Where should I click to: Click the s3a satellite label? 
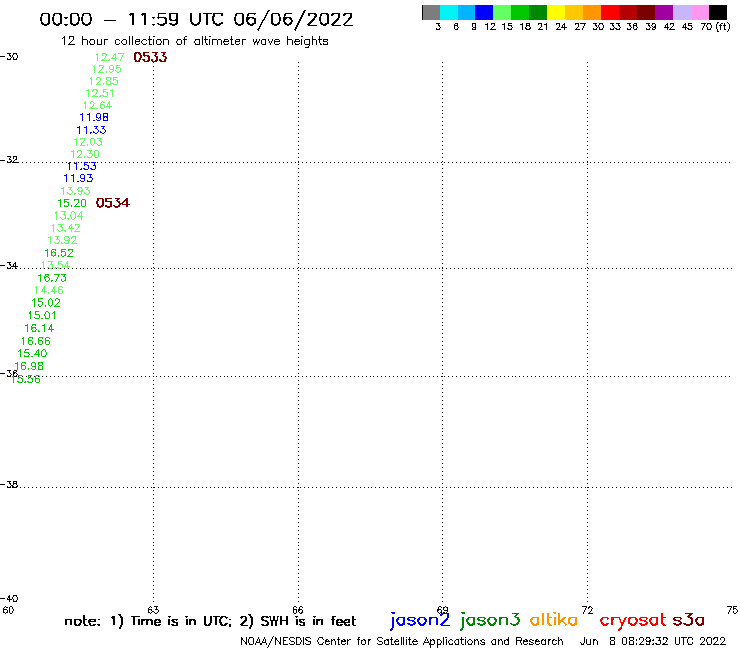click(x=689, y=620)
